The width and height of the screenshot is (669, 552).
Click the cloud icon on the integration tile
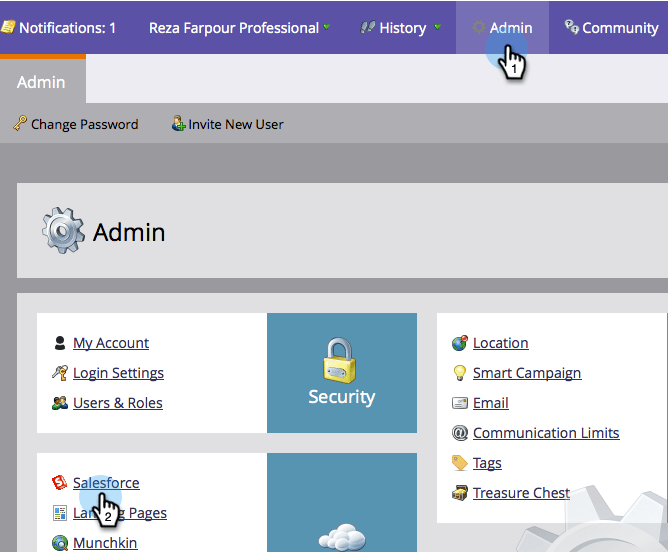pos(342,537)
